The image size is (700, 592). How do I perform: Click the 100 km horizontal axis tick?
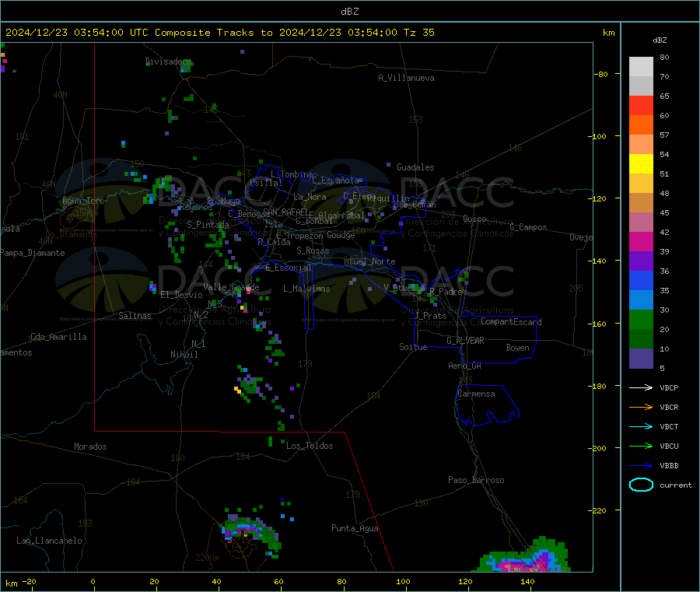(x=403, y=581)
